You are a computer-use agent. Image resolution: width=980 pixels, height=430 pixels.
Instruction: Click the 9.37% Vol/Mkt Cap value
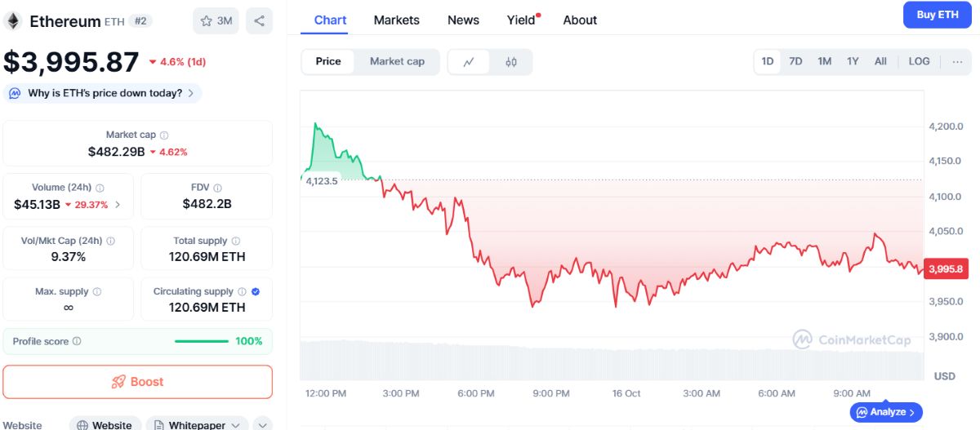(68, 257)
